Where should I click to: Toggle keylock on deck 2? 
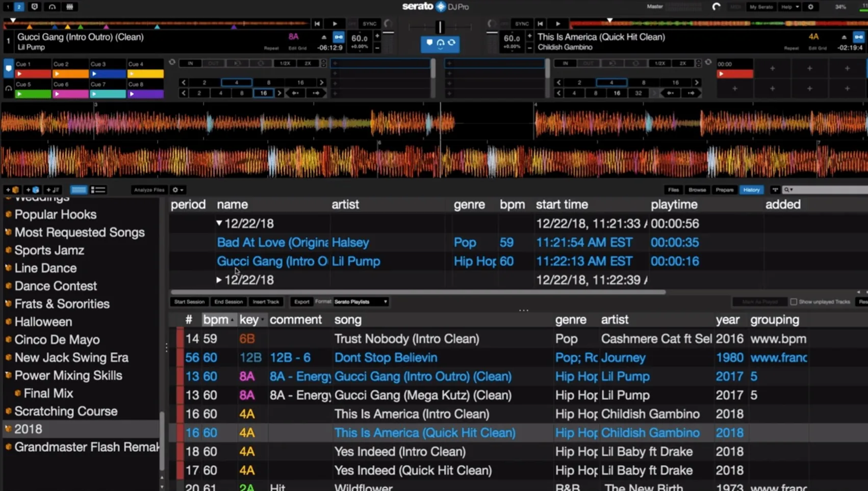pos(859,37)
